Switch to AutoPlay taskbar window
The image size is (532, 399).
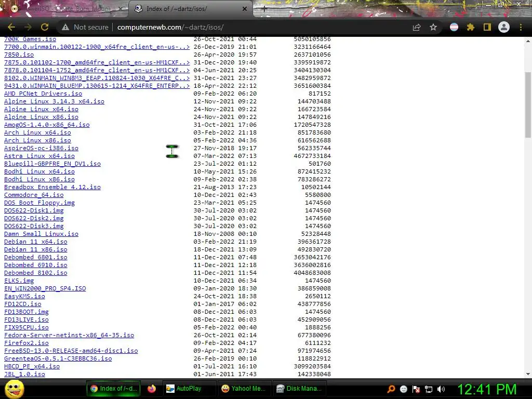189,389
